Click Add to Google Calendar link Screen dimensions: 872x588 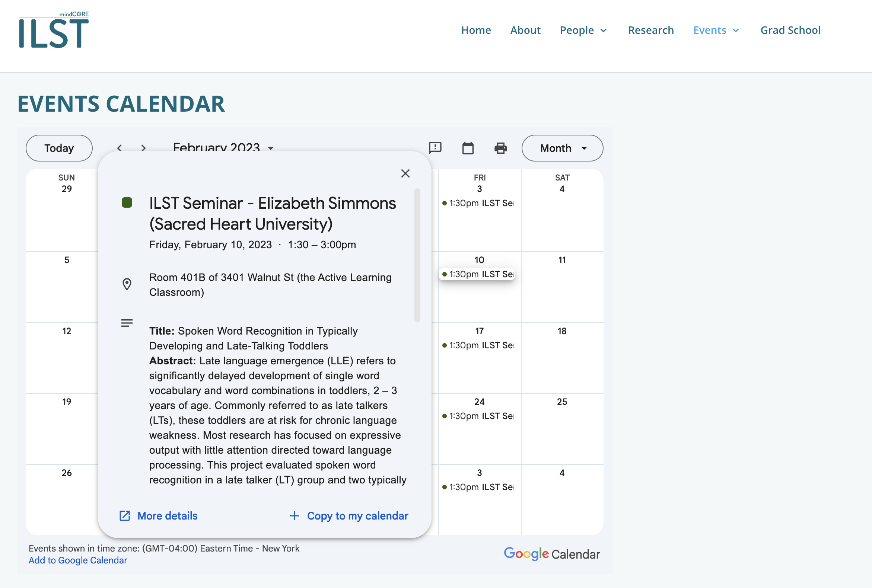click(x=78, y=560)
